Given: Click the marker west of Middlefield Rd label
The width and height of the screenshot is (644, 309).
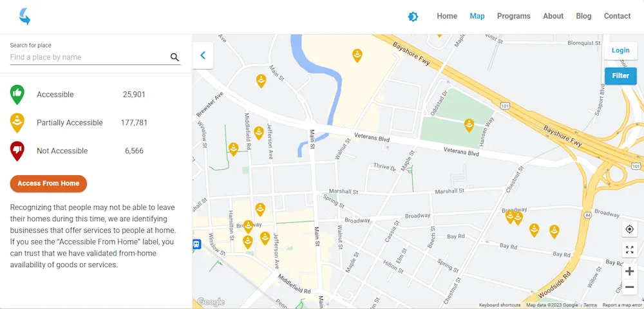Looking at the screenshot, I should [x=233, y=149].
